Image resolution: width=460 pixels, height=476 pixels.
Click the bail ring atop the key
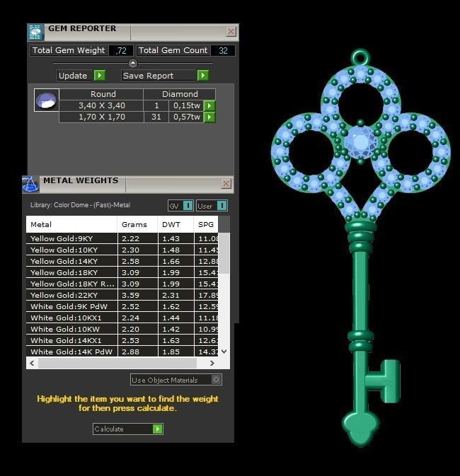point(360,57)
